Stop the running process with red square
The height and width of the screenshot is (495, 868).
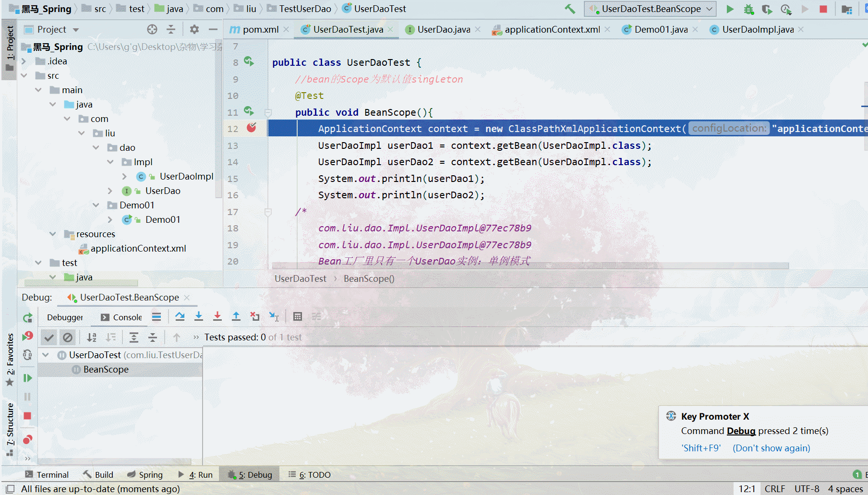pyautogui.click(x=823, y=9)
